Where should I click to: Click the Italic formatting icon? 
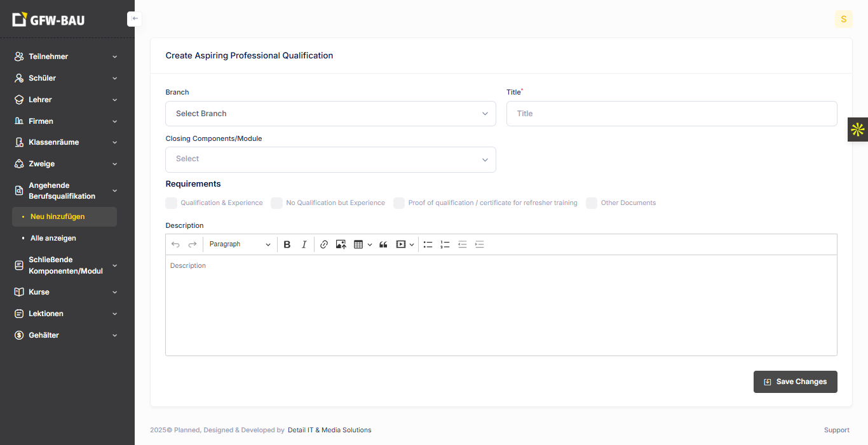point(304,244)
